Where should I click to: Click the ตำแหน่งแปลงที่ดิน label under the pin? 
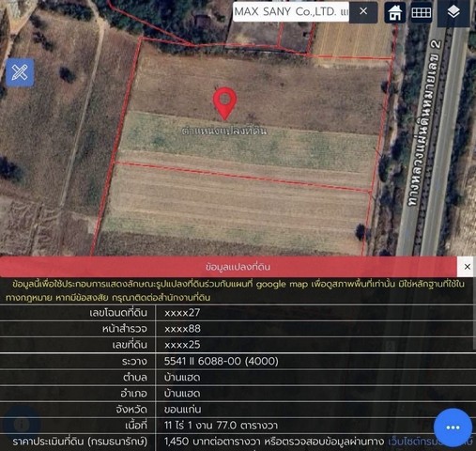224,131
